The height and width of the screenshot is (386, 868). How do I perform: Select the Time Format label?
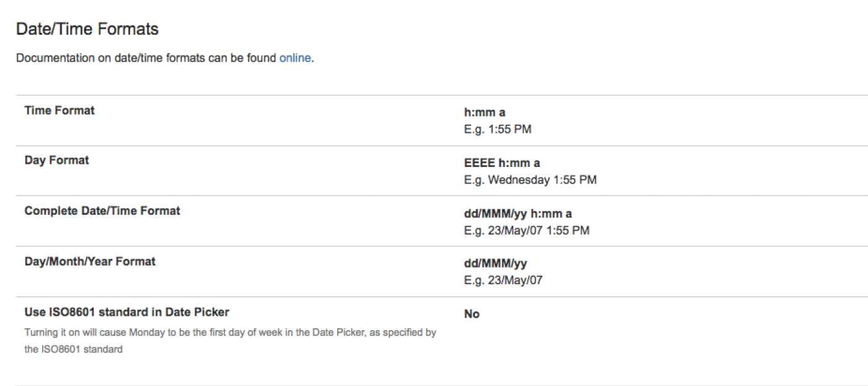click(x=60, y=110)
